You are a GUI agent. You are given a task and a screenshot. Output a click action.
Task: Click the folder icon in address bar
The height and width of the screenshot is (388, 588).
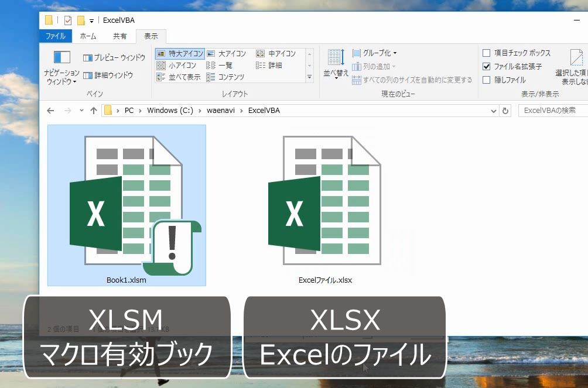[x=108, y=111]
